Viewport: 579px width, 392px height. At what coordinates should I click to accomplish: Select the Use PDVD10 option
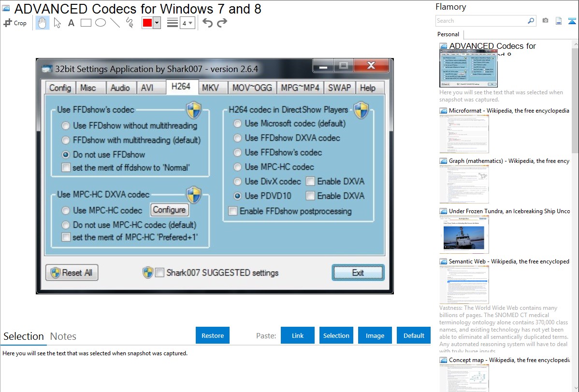click(x=237, y=196)
